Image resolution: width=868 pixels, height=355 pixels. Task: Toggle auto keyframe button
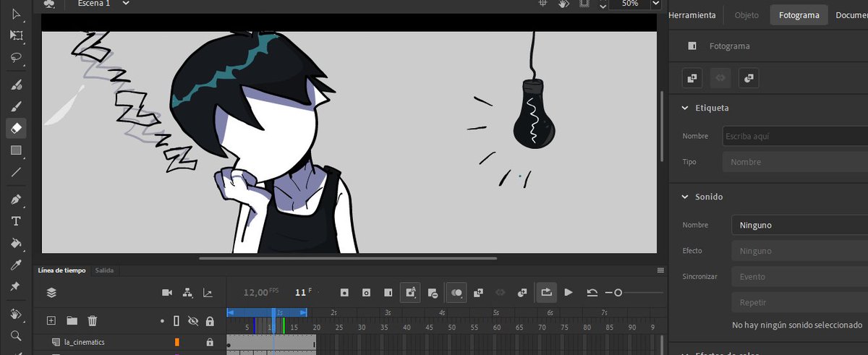[x=410, y=292]
